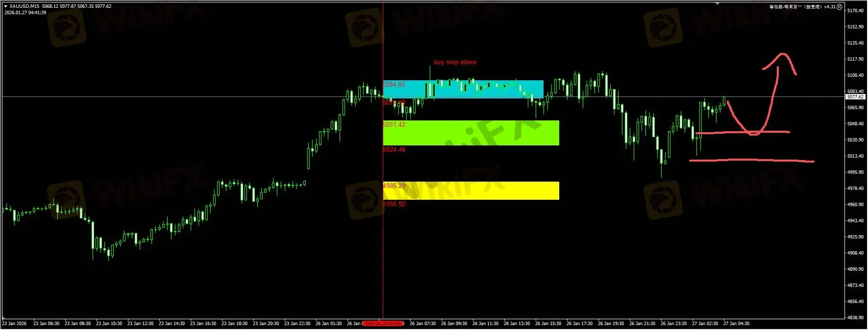
Task: Click the 4908.40 price scale value
Action: click(x=855, y=253)
